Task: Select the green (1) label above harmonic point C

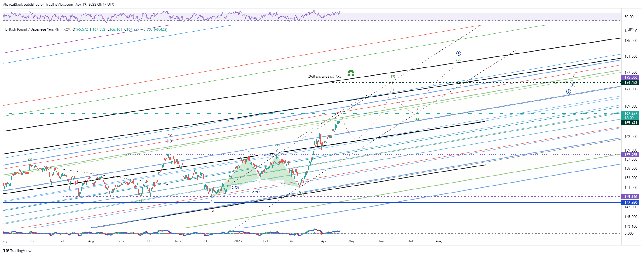Action: click(x=277, y=145)
